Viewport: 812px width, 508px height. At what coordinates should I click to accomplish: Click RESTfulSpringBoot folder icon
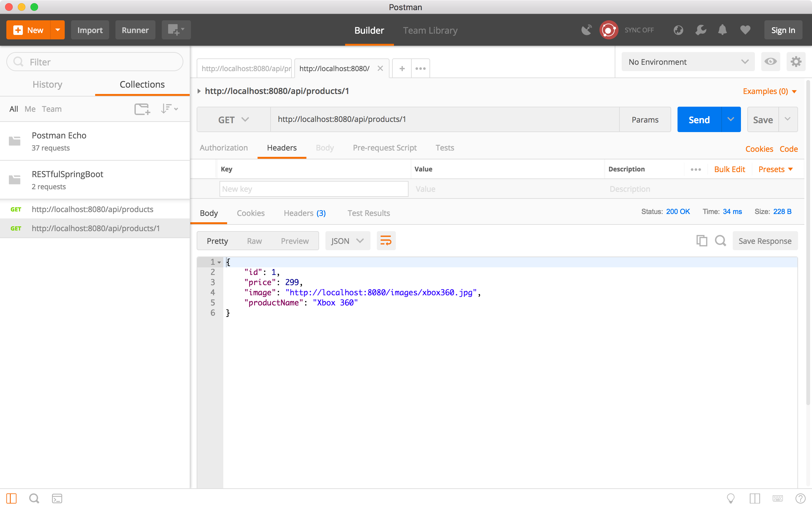(14, 180)
